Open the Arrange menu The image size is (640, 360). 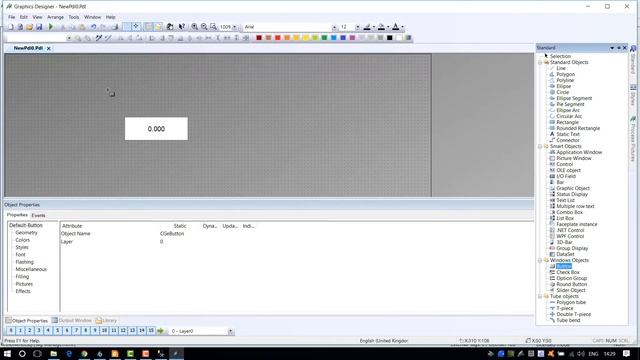click(56, 17)
